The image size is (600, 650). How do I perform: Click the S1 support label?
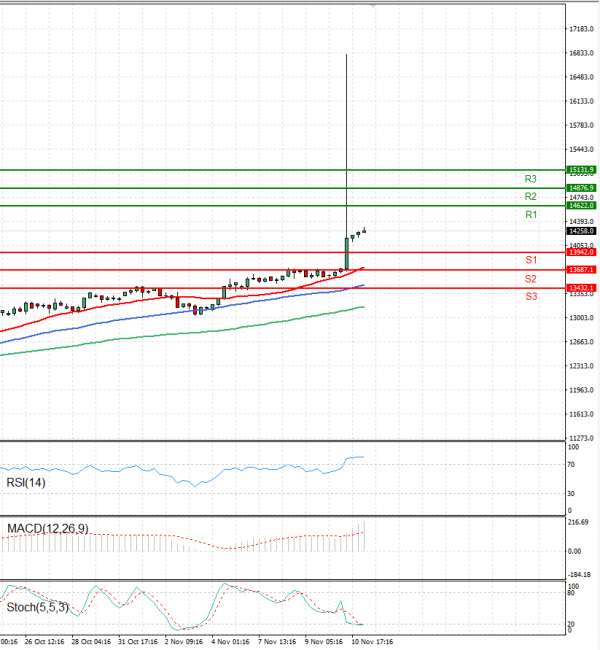click(x=531, y=260)
